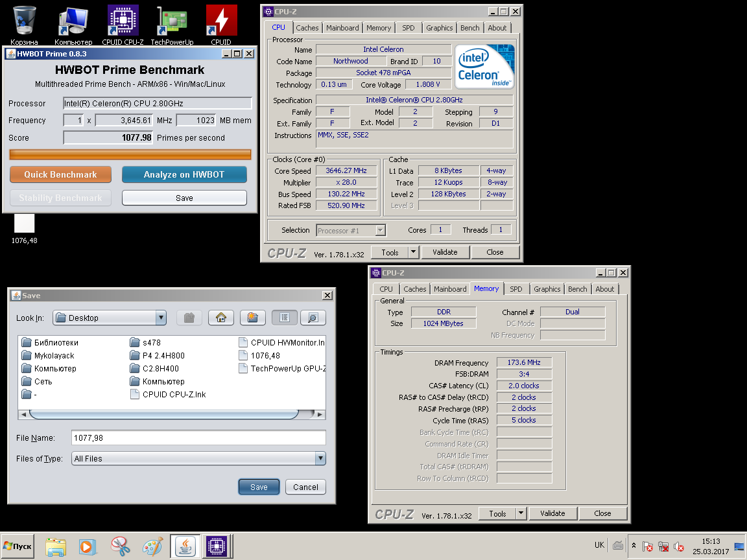Click the muted volume tray icon
Screen dimensions: 747x560
pyautogui.click(x=679, y=546)
